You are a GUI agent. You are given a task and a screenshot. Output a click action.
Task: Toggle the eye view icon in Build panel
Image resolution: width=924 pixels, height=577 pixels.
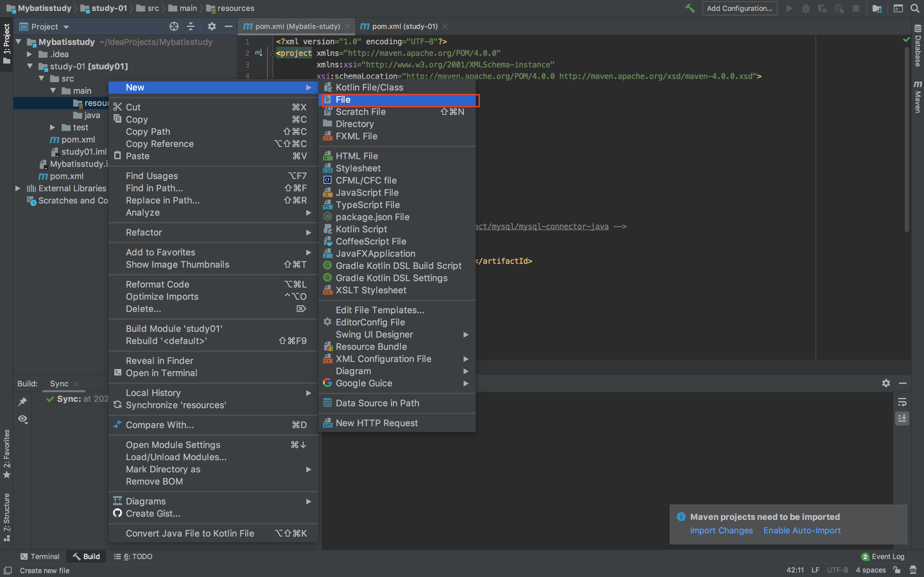click(22, 419)
